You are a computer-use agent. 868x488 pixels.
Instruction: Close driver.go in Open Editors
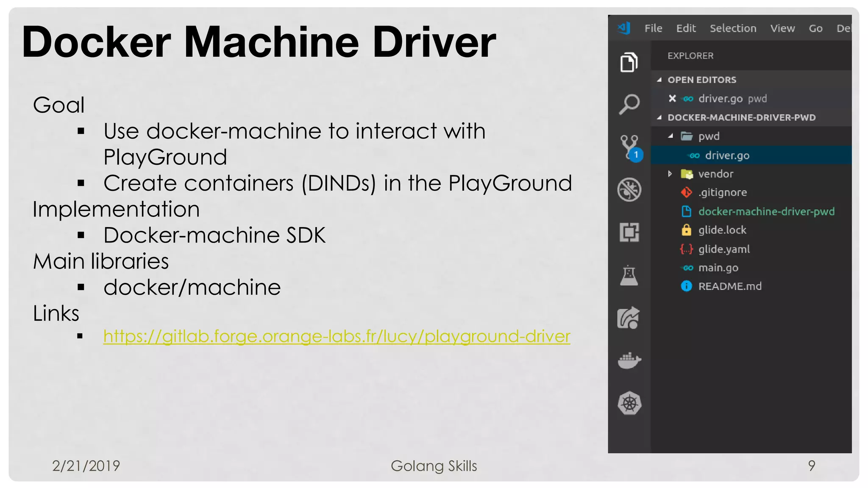coord(672,99)
